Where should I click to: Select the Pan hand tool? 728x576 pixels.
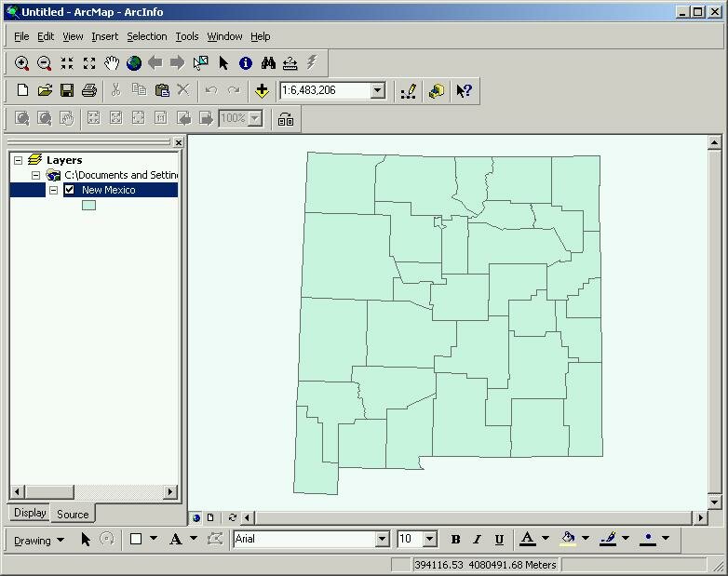[x=112, y=63]
